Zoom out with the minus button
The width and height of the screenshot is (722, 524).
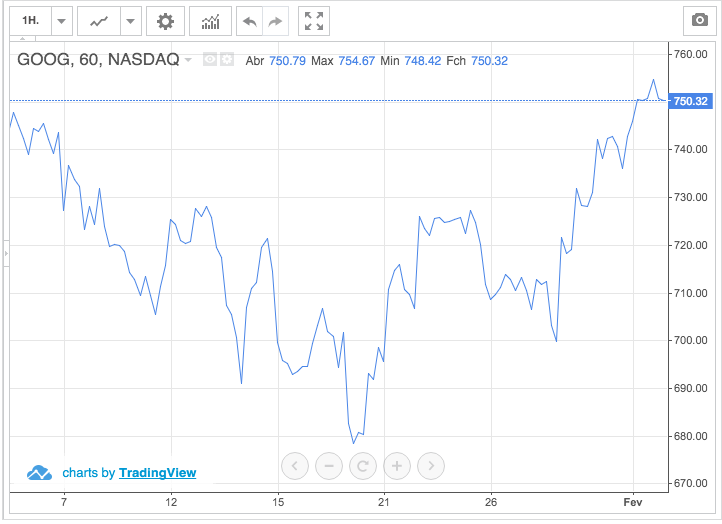[x=329, y=465]
